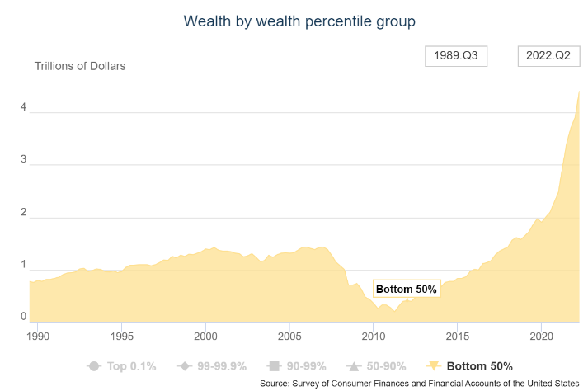
Task: Click the circle icon for Top 0.1% legend
Action: tap(93, 366)
